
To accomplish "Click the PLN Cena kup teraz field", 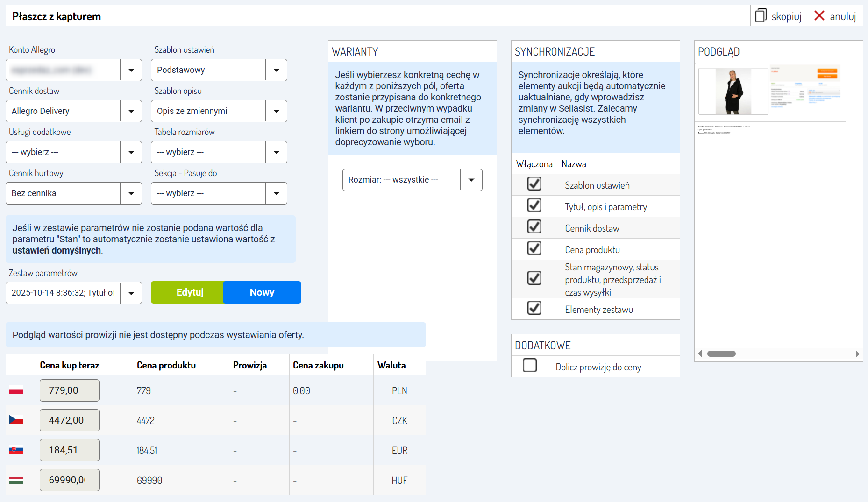I will coord(70,390).
